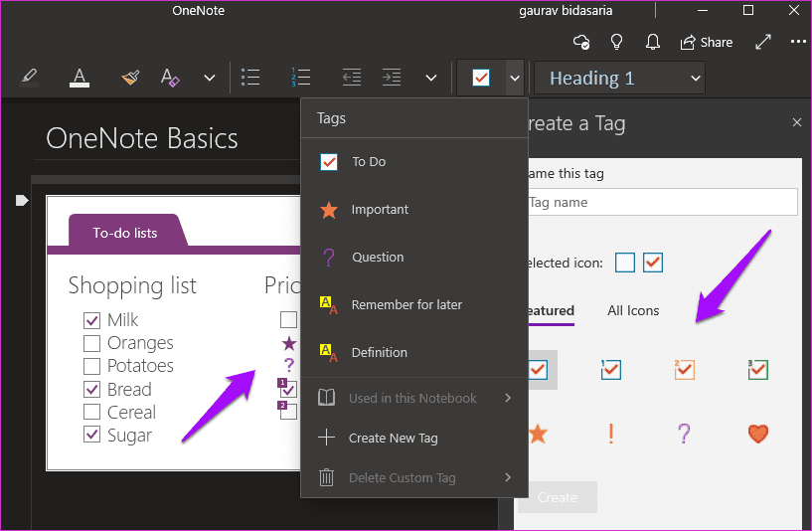The height and width of the screenshot is (531, 812).
Task: Pick the green priority 3 checkbox icon
Action: pyautogui.click(x=757, y=369)
